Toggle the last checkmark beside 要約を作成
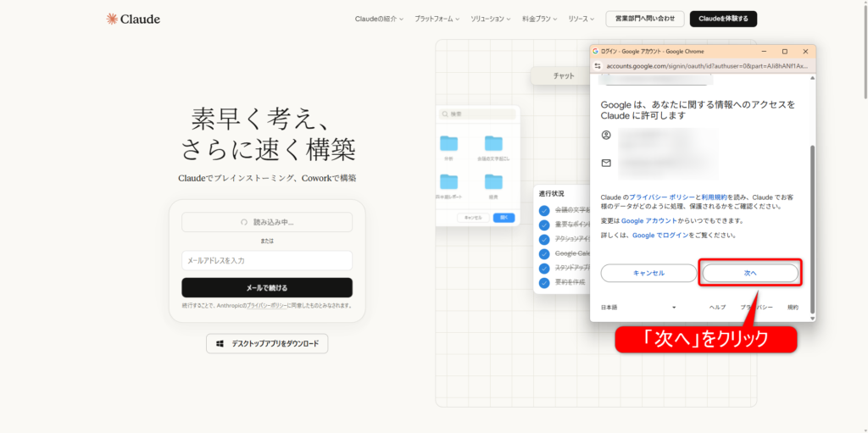Viewport: 868px width, 433px height. 544,282
